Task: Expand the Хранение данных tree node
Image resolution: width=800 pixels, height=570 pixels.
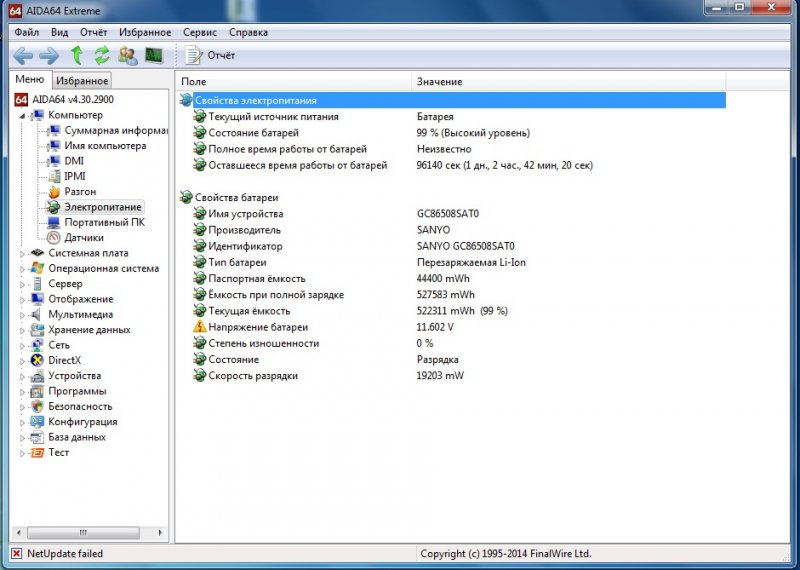Action: click(23, 330)
